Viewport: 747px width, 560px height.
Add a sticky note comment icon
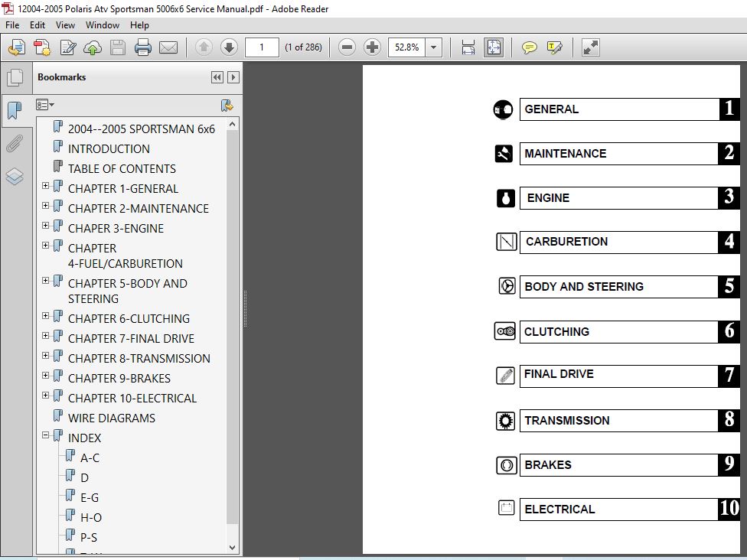click(x=530, y=47)
